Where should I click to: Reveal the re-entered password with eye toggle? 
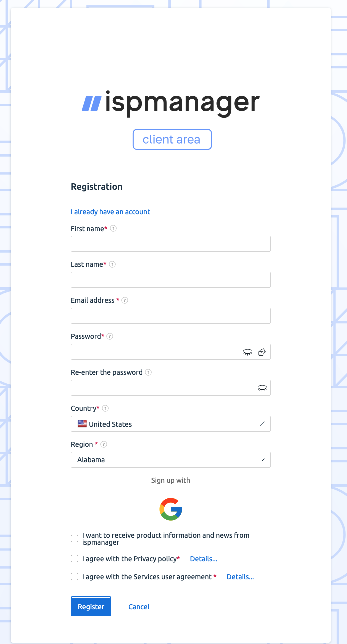tap(262, 388)
